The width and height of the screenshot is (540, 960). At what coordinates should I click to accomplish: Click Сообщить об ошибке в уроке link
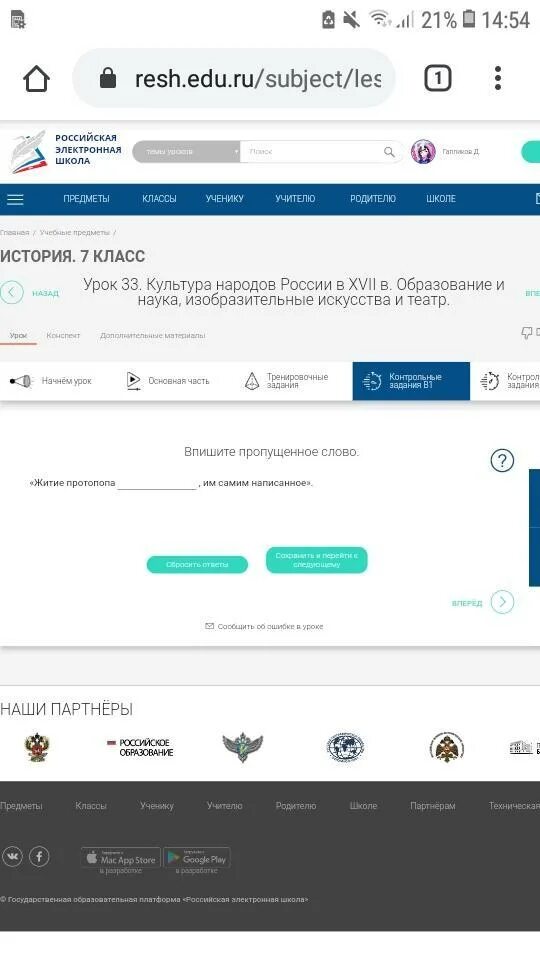[264, 626]
